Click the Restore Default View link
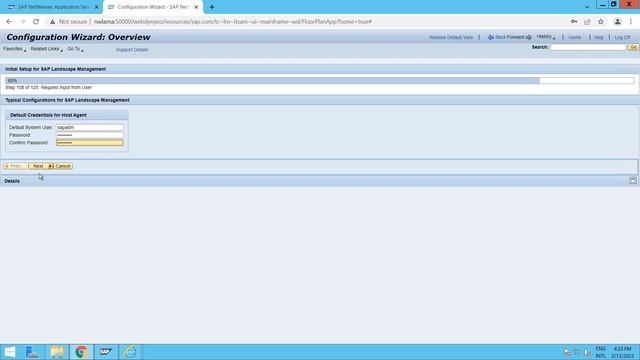Image resolution: width=640 pixels, height=360 pixels. coord(451,37)
